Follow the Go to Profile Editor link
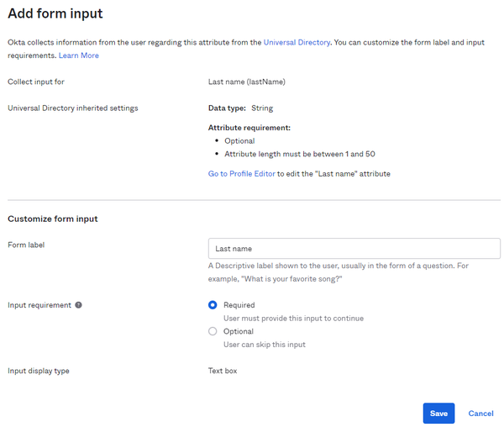 click(x=241, y=174)
